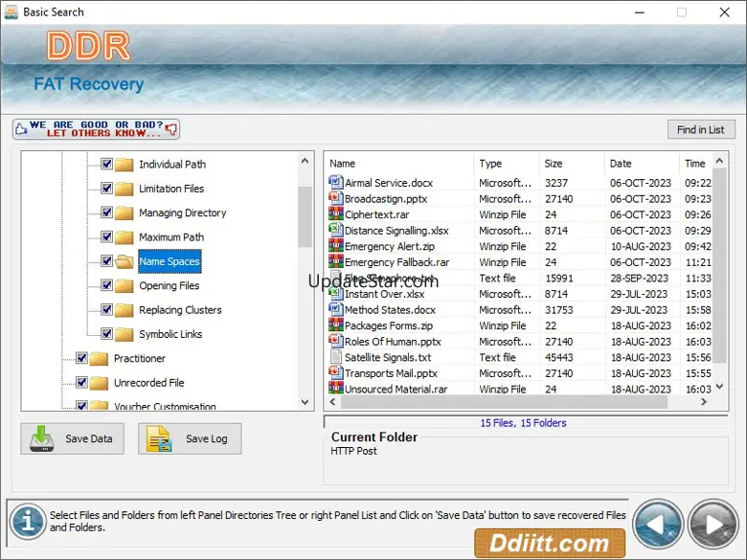Click the next arrow button
The image size is (747, 560).
pyautogui.click(x=713, y=526)
